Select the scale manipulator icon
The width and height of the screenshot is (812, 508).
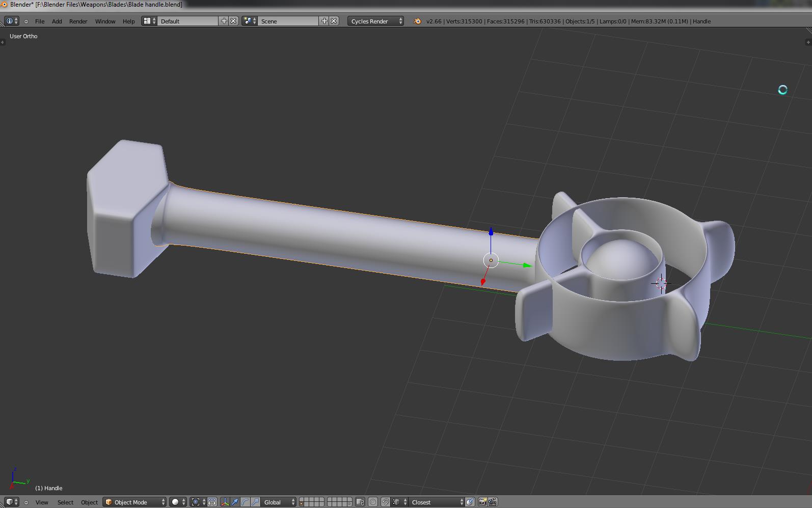click(x=255, y=502)
